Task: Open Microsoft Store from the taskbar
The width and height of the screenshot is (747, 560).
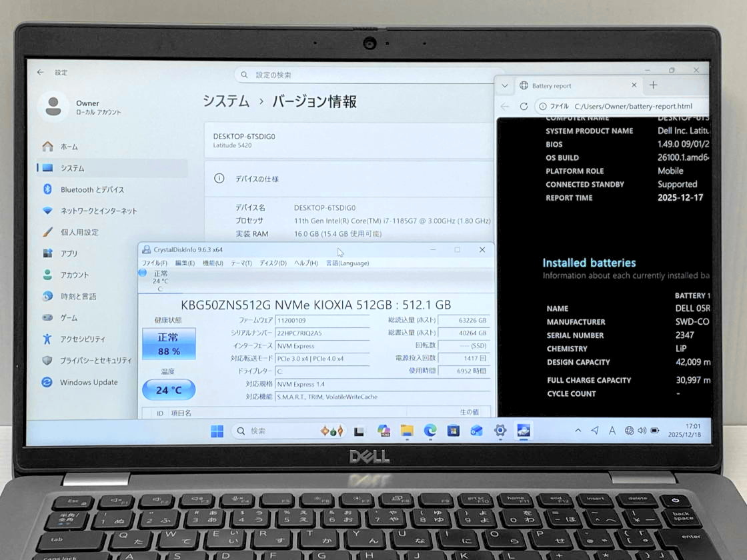Action: click(x=454, y=431)
